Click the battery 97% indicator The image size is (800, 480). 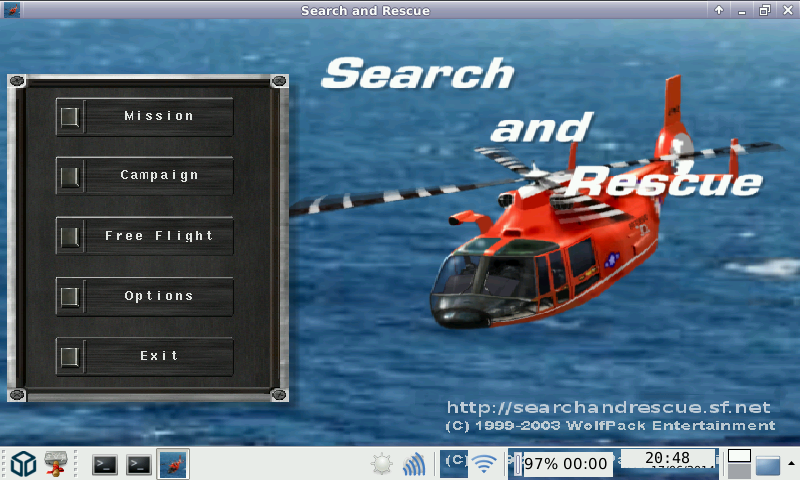coord(565,464)
